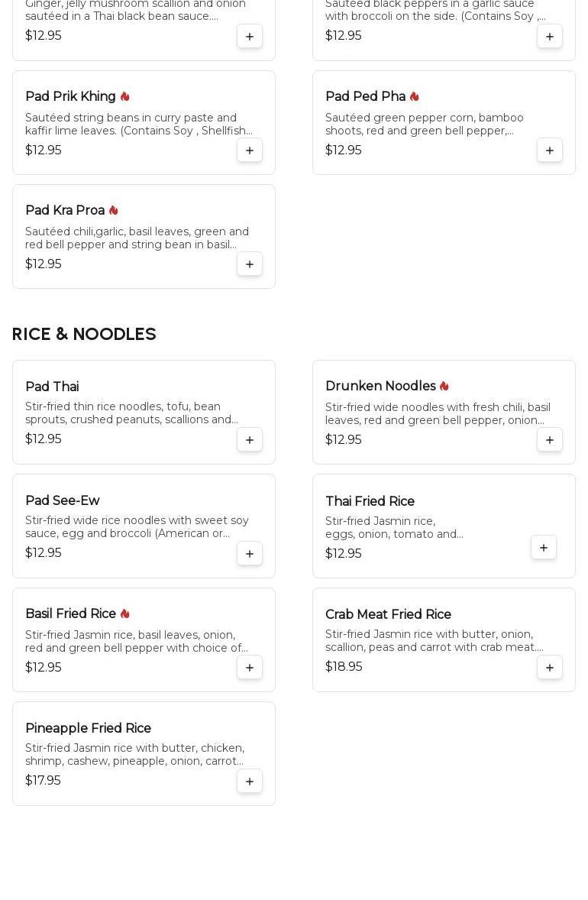Click the spicy flame icon next to Pad Kra Proa
Image resolution: width=588 pixels, height=900 pixels.
click(x=114, y=210)
